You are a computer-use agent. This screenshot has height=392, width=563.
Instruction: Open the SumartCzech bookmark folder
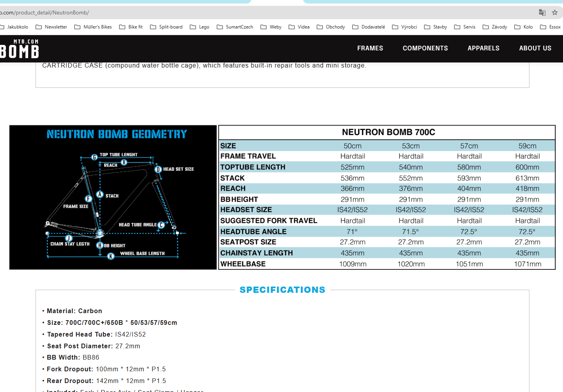235,27
